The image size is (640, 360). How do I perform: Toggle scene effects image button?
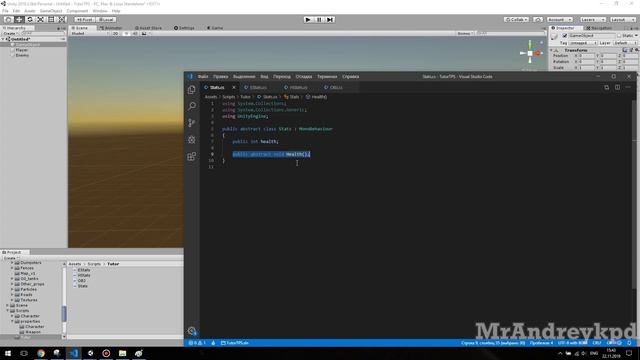pyautogui.click(x=144, y=33)
